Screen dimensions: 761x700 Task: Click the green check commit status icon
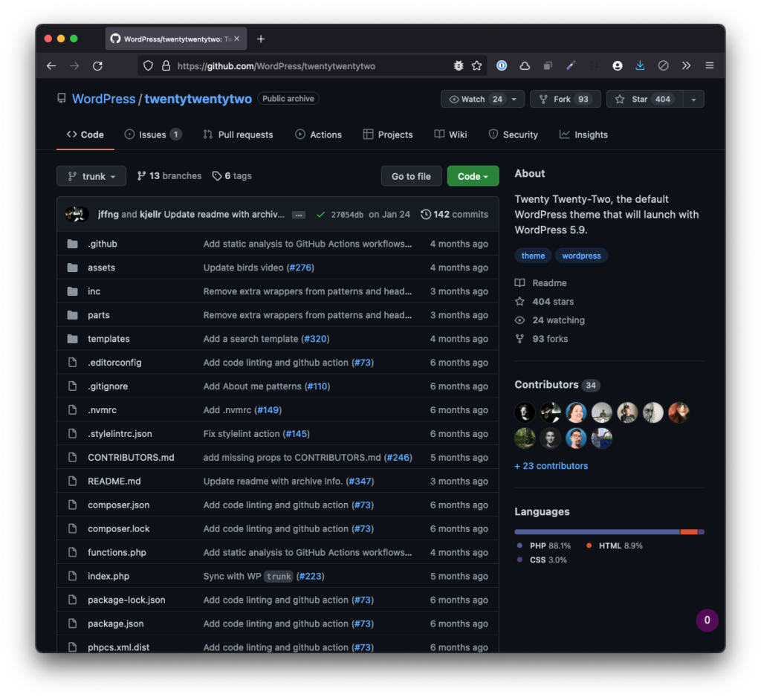click(320, 215)
